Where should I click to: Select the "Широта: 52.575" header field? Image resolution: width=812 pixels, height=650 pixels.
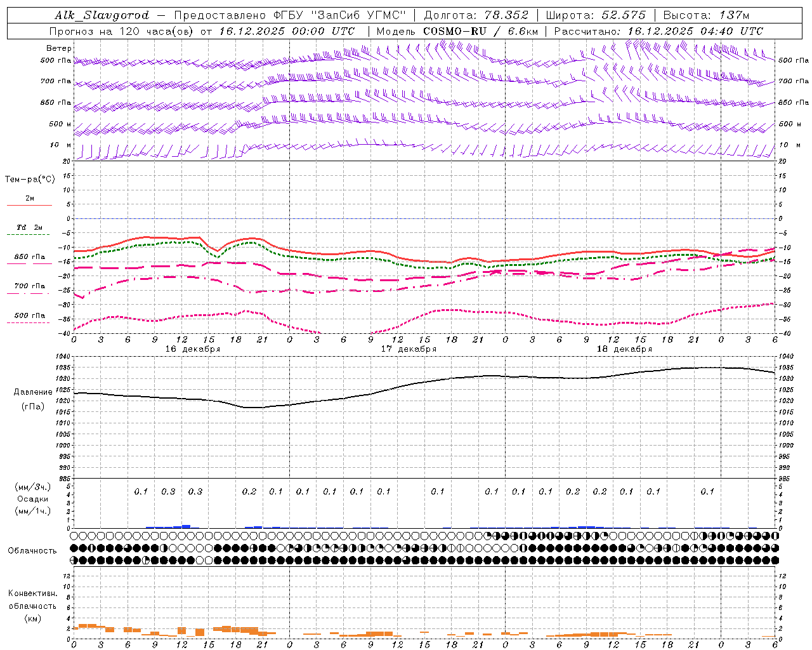coord(596,15)
